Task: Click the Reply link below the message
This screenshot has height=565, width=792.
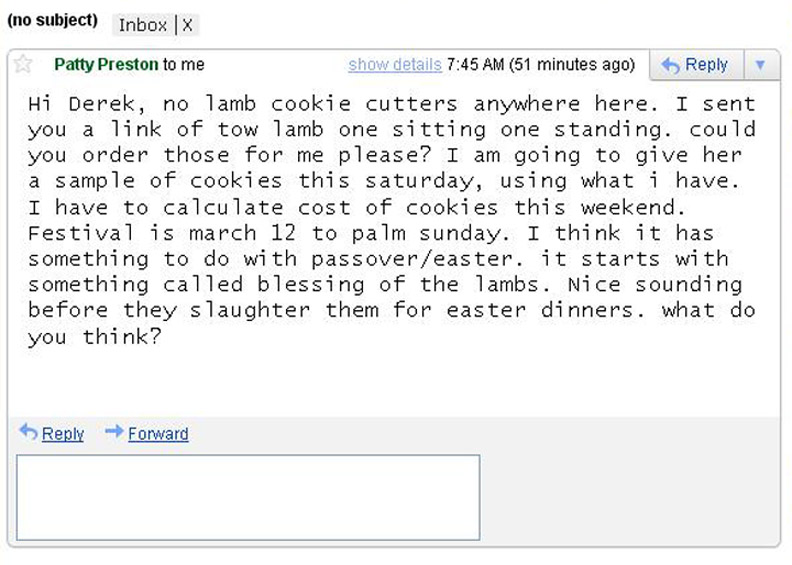Action: tap(63, 434)
